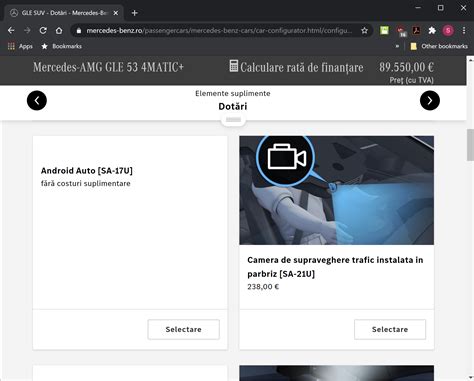This screenshot has height=381, width=474.
Task: Click the 89.550,00 € total price
Action: click(406, 67)
